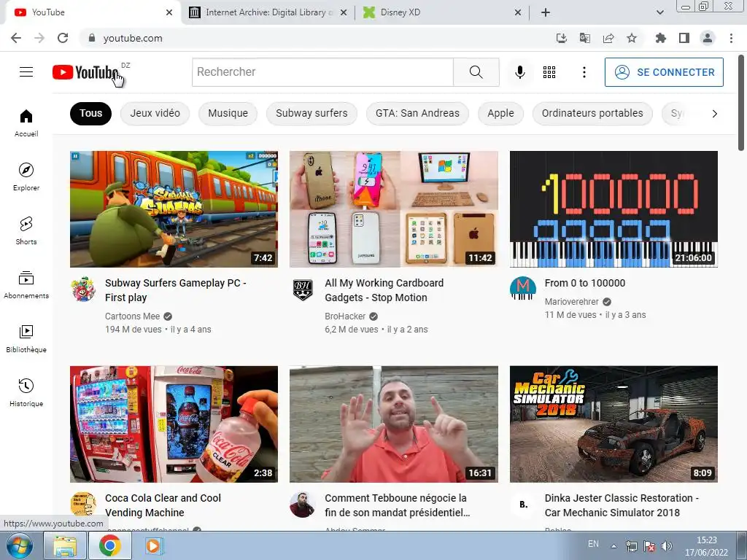Open BroHacker channel avatar
This screenshot has width=747, height=560.
[x=303, y=289]
